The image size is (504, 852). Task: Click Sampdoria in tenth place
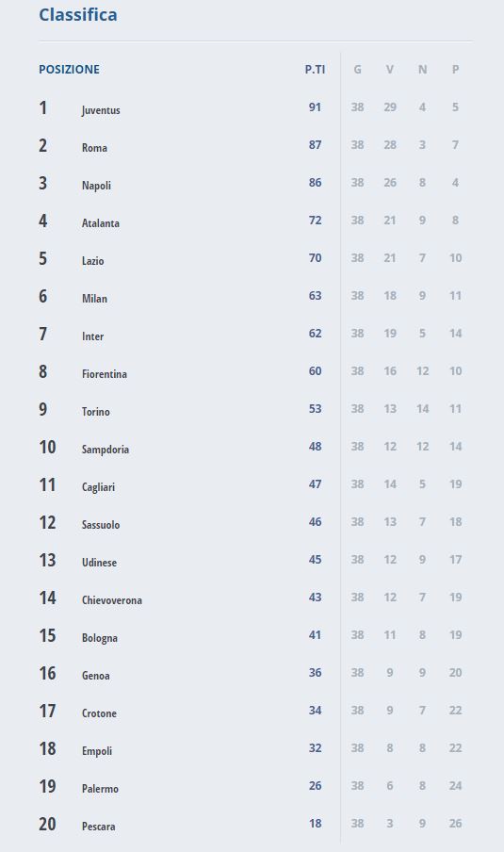click(106, 450)
